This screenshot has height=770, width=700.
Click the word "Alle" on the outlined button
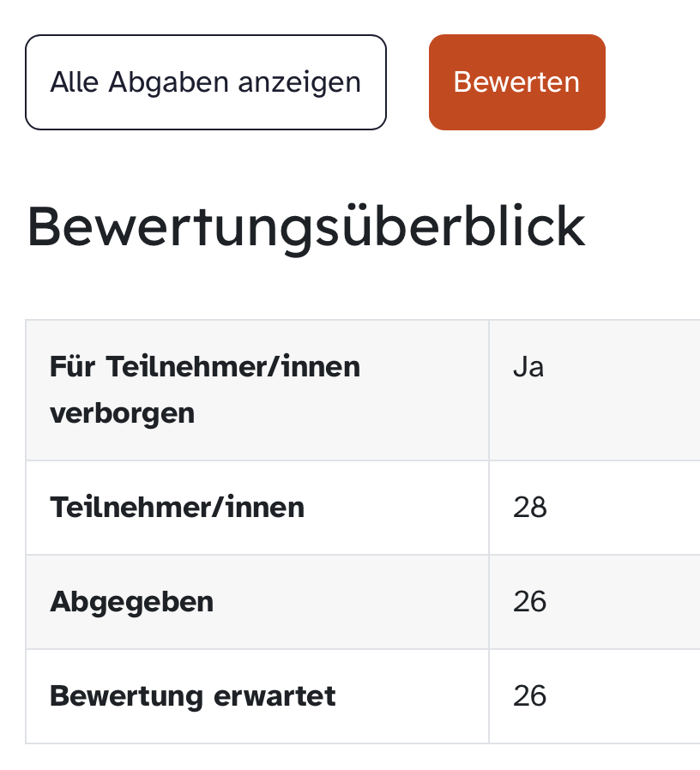click(75, 82)
